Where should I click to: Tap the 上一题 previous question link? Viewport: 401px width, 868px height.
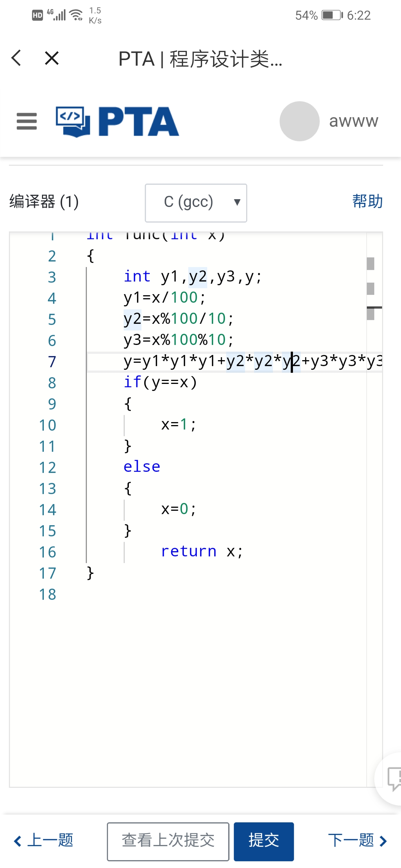coord(44,840)
